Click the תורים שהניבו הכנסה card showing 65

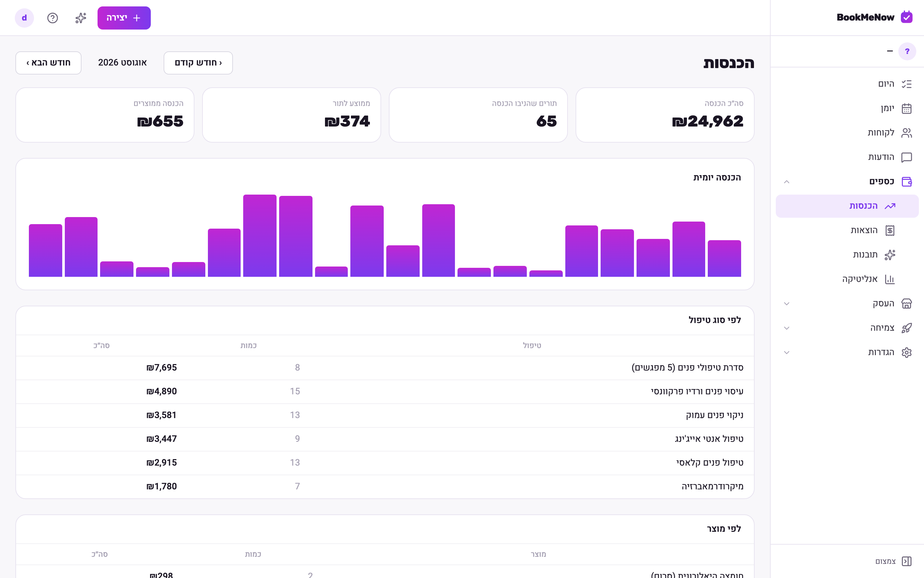coord(478,115)
